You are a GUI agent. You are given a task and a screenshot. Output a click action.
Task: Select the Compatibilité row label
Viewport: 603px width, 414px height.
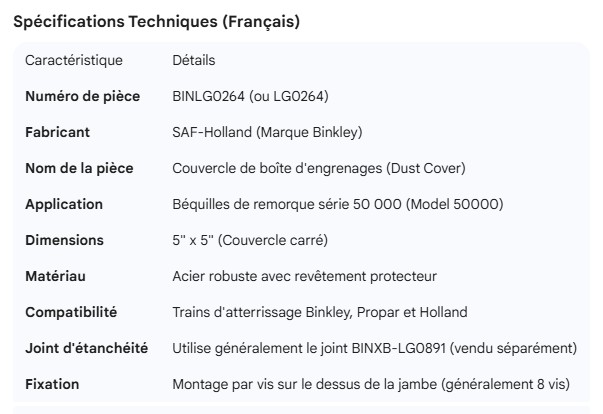pyautogui.click(x=71, y=312)
